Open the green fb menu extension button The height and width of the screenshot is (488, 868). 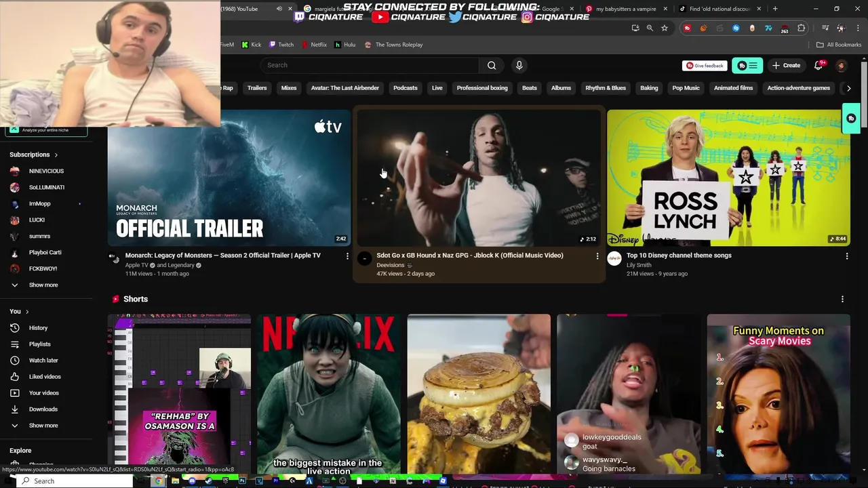click(747, 66)
